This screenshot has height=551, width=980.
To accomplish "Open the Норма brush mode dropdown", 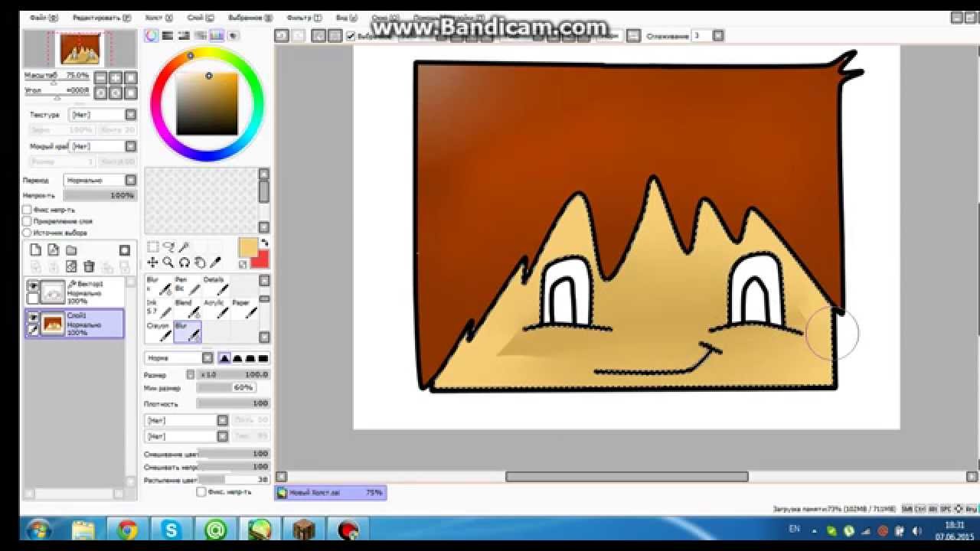I will (x=179, y=357).
